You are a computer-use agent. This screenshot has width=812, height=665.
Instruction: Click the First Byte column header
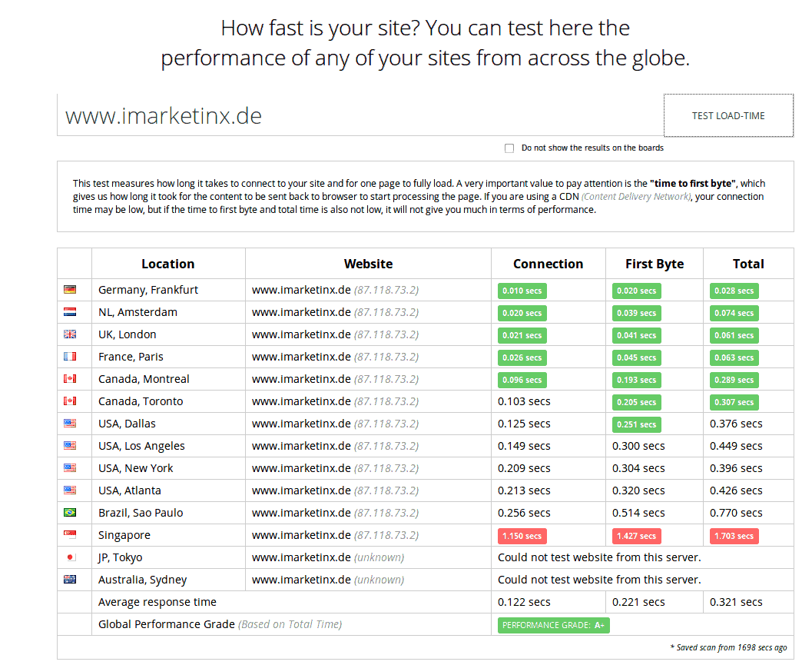tap(655, 264)
